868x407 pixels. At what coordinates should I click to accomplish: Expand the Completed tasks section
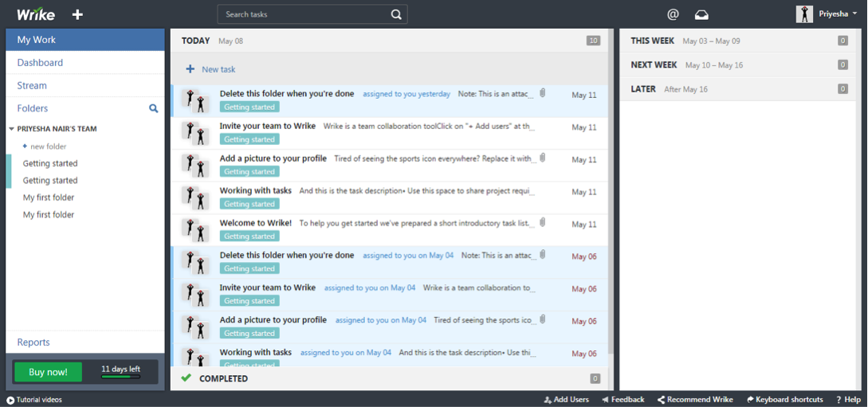pos(223,378)
